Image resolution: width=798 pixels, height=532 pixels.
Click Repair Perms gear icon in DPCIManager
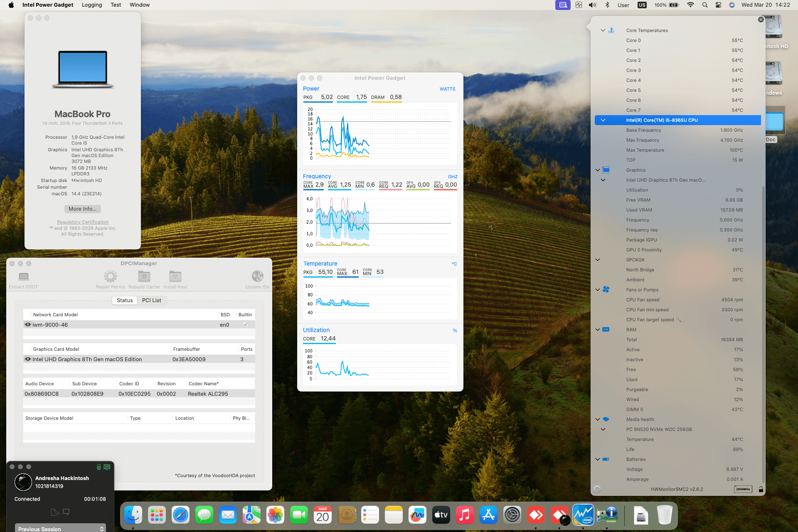[x=110, y=276]
